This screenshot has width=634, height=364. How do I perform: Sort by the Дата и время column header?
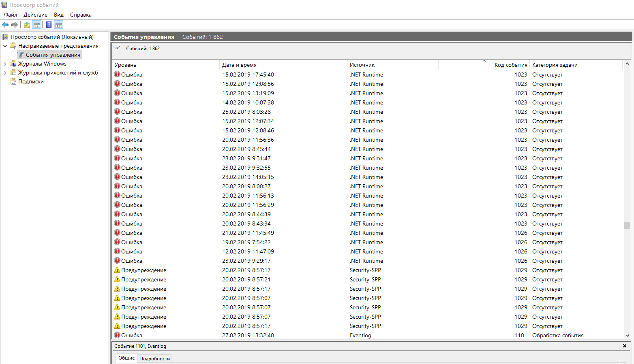(x=283, y=65)
